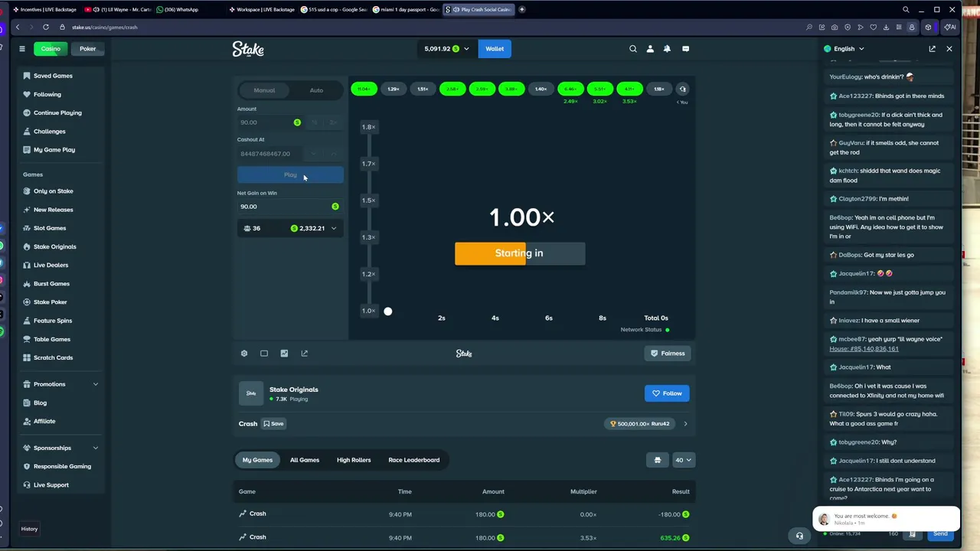Open the user profile icon in header
The height and width of the screenshot is (551, 980).
[x=650, y=49]
